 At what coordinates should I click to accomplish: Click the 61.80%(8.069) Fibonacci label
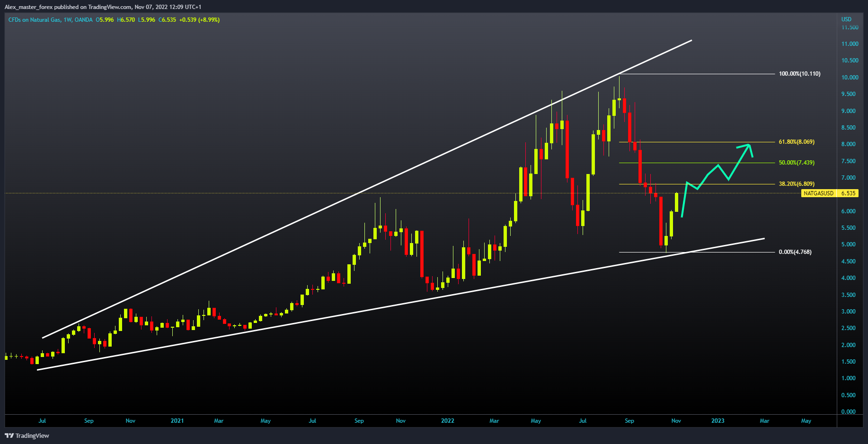(797, 142)
